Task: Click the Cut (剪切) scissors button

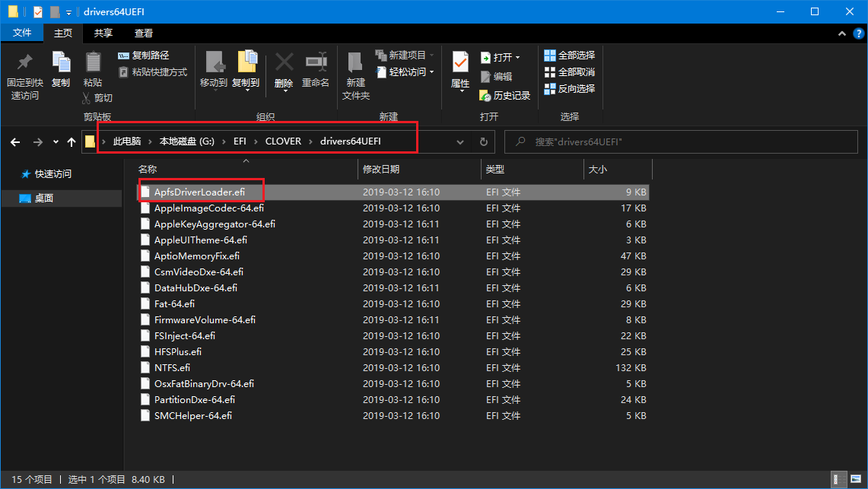Action: pos(97,98)
